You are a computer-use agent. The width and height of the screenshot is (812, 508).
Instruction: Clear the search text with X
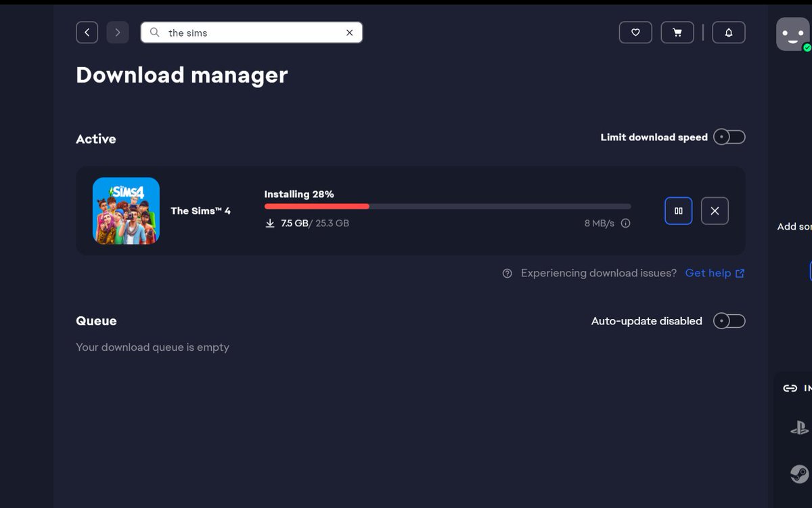pyautogui.click(x=349, y=33)
